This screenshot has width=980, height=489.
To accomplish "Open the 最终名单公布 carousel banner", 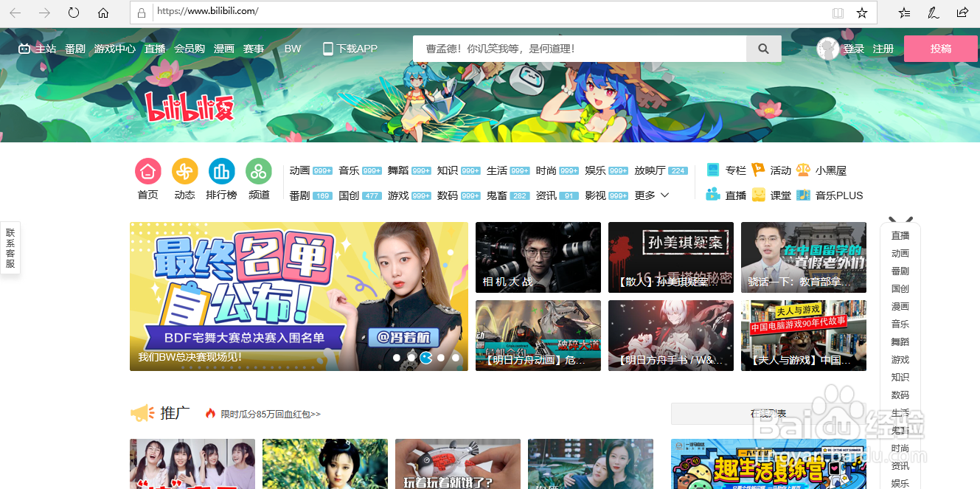I will click(x=299, y=296).
